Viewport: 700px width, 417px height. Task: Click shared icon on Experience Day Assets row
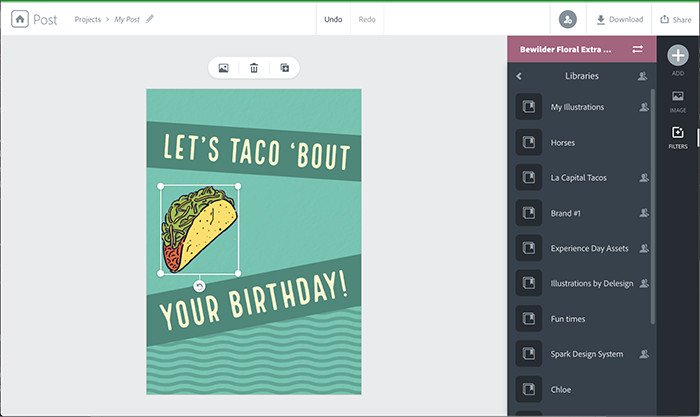[x=644, y=248]
